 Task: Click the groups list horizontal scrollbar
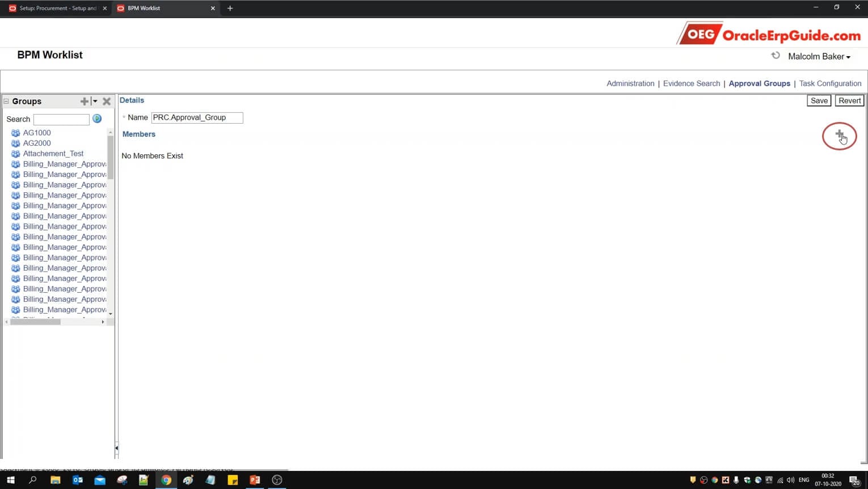(35, 322)
